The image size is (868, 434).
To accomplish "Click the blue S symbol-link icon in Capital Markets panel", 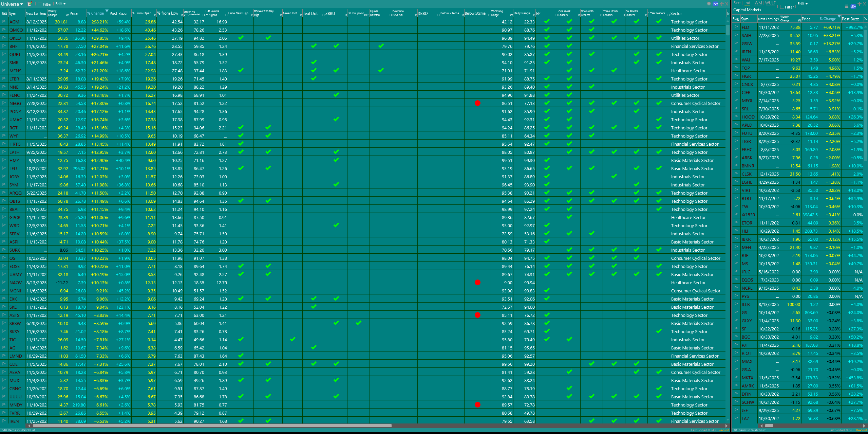I will point(853,6).
